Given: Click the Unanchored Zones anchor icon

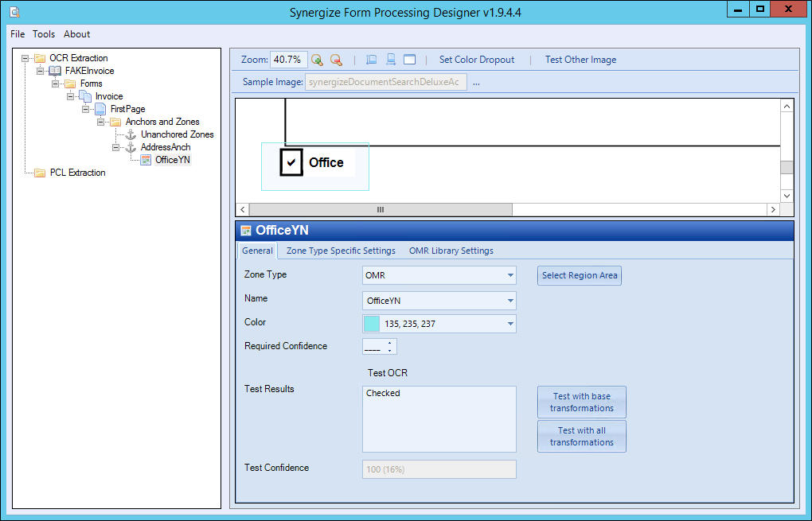Looking at the screenshot, I should pos(131,134).
